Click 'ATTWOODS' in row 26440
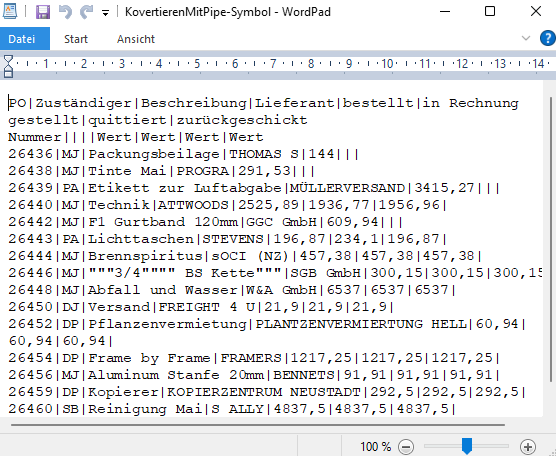Viewport: 556px width, 456px height. click(193, 205)
